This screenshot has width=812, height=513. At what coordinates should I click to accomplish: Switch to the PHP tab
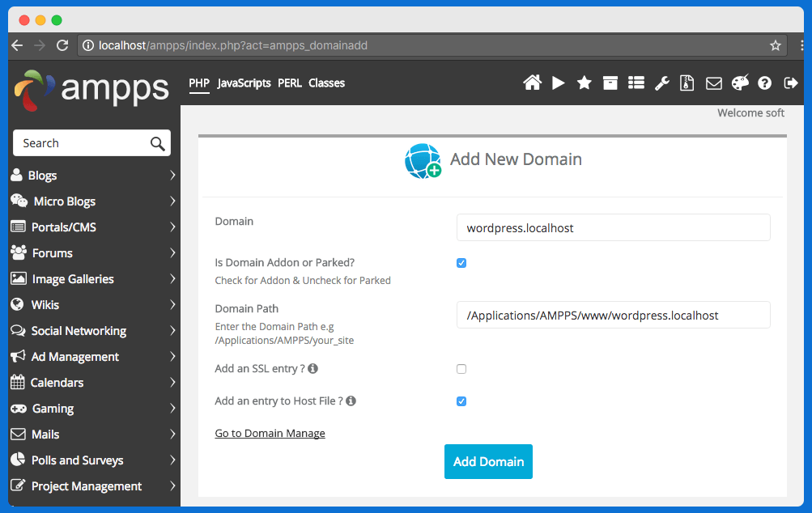[x=199, y=83]
